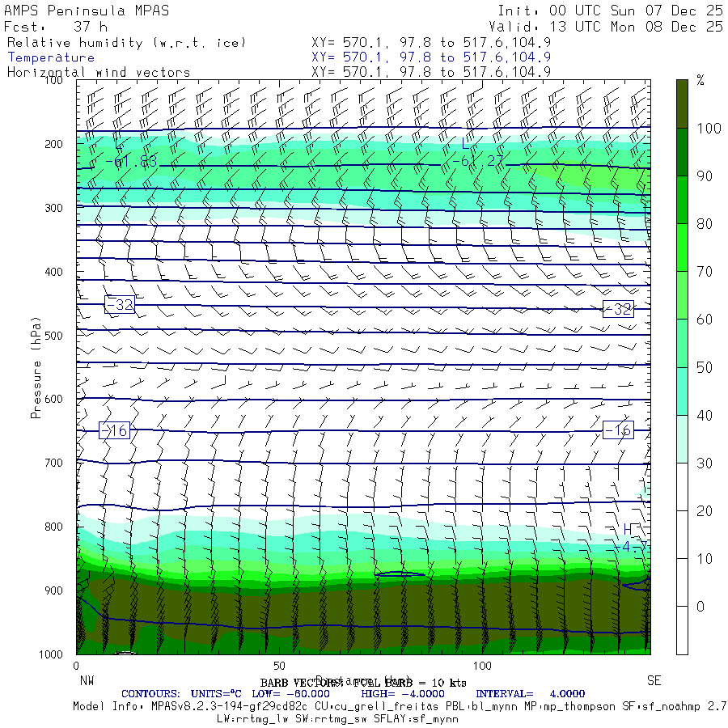Screen dimensions: 728x728
Task: Click the 'Horizontal wind vectors' legend label
Action: click(x=99, y=73)
